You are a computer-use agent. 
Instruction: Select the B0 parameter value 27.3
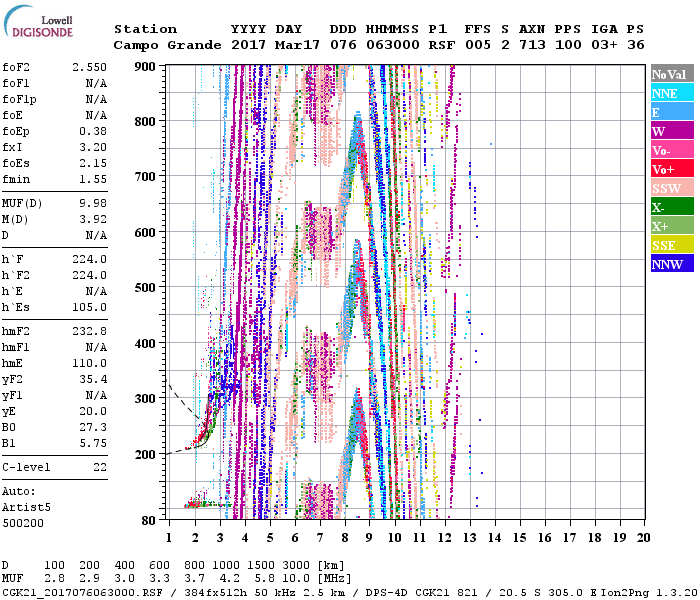(92, 427)
